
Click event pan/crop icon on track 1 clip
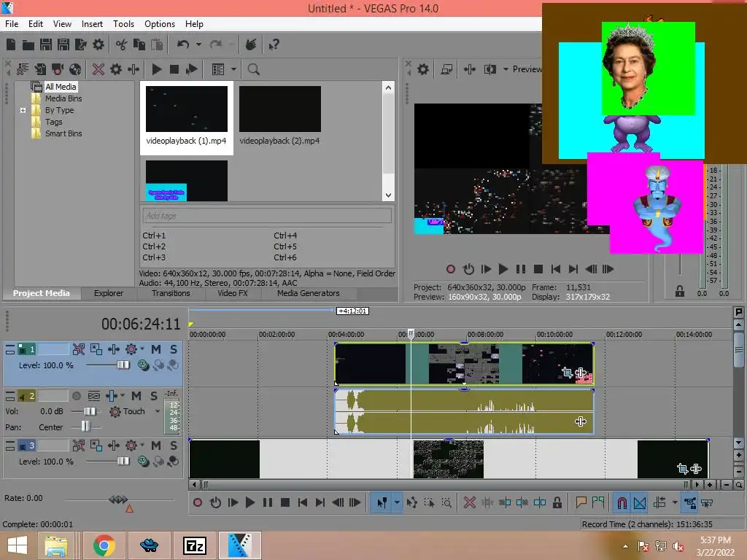click(x=567, y=373)
